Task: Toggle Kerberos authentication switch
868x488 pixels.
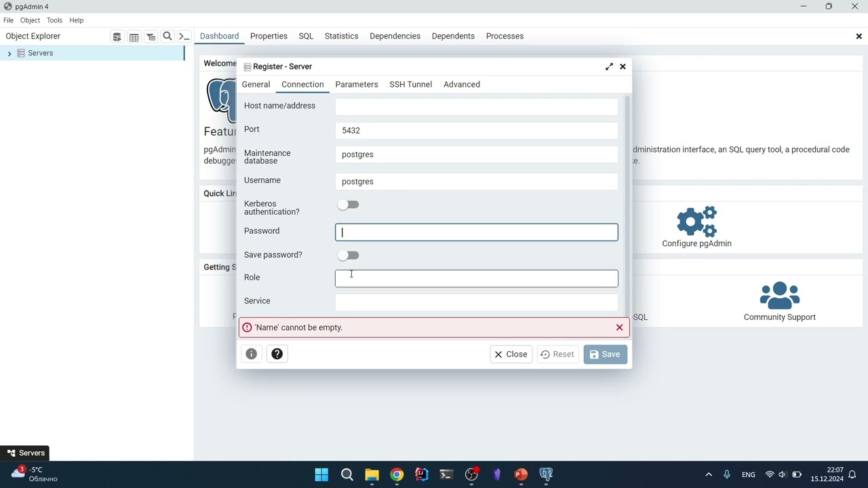Action: click(348, 205)
